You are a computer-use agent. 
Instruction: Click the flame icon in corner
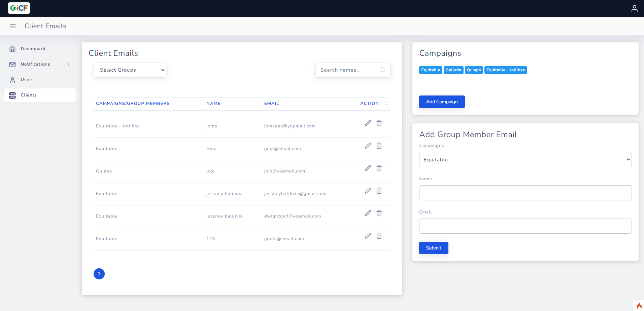coord(639,306)
